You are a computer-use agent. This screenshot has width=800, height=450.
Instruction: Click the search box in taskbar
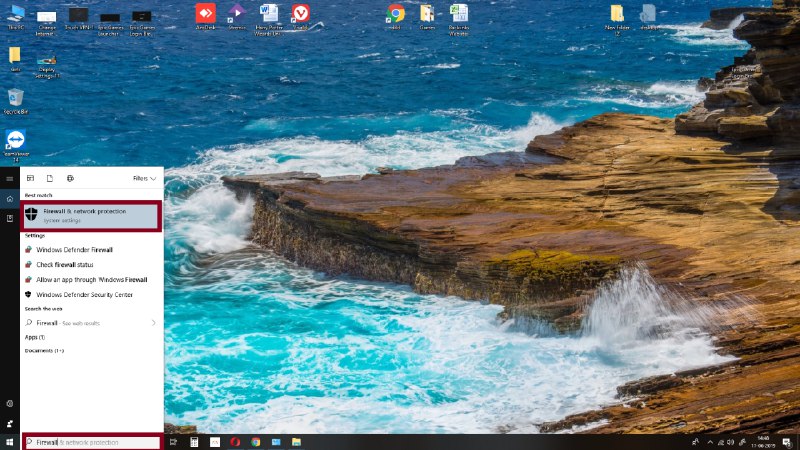coord(92,441)
